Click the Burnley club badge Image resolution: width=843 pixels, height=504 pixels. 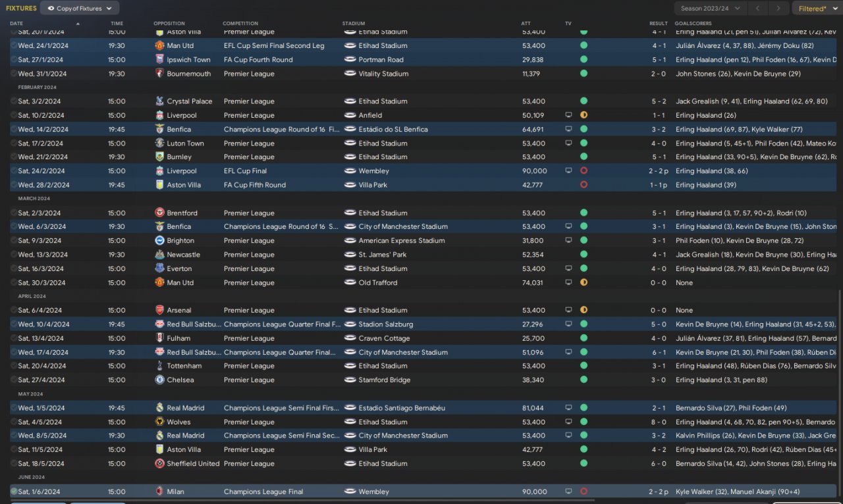coord(159,157)
